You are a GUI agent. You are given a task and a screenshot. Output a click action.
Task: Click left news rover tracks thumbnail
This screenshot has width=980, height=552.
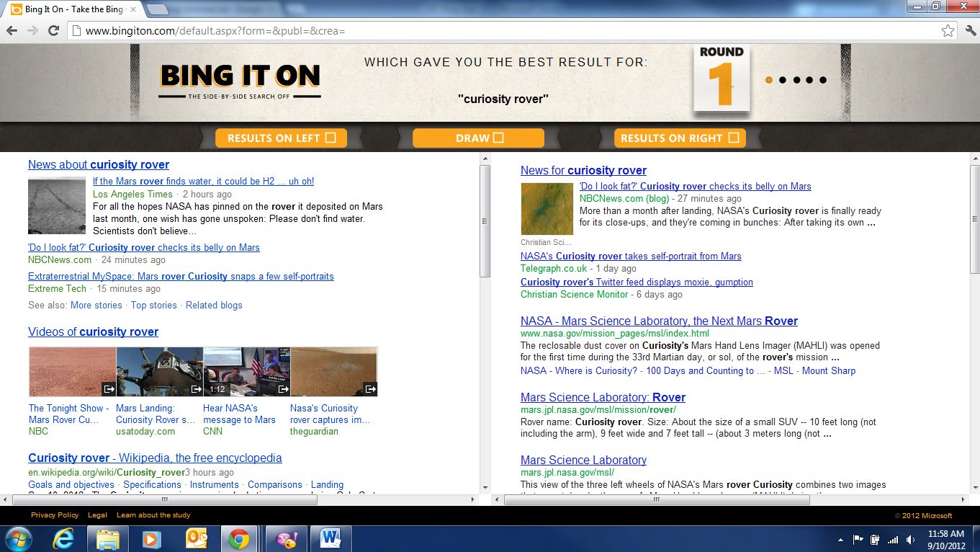[57, 205]
